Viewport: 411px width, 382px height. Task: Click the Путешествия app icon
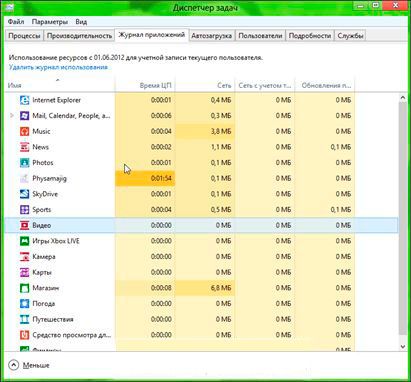24,319
